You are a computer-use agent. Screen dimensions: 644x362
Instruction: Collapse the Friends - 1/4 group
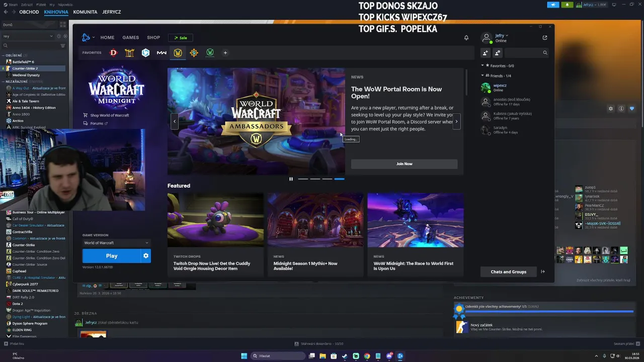tap(482, 76)
